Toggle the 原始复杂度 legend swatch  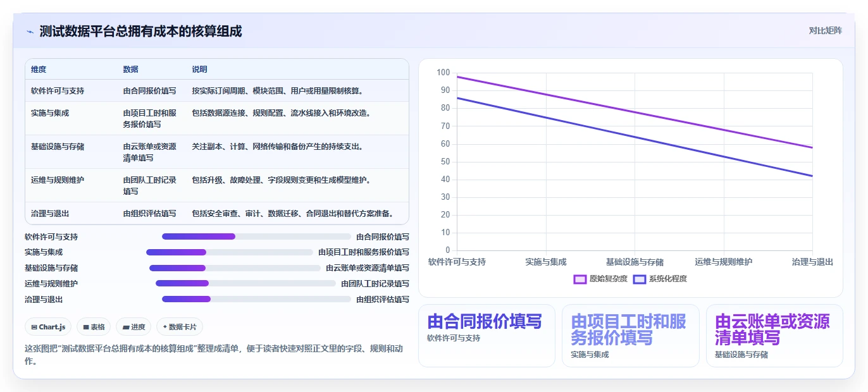(x=580, y=279)
